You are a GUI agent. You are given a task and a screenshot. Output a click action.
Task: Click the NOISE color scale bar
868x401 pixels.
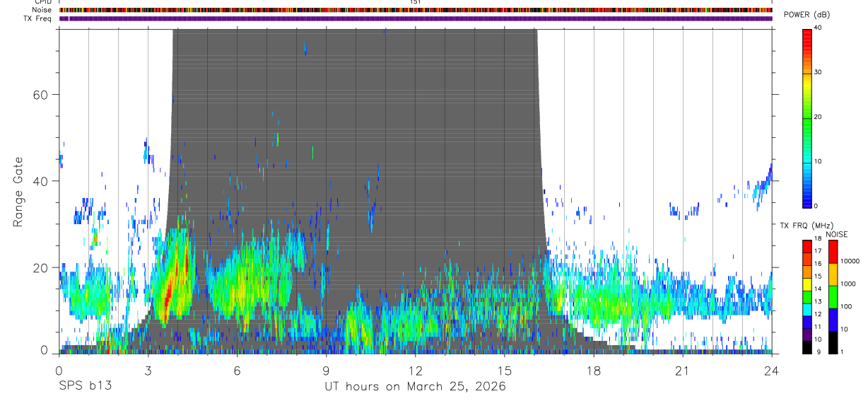point(833,296)
